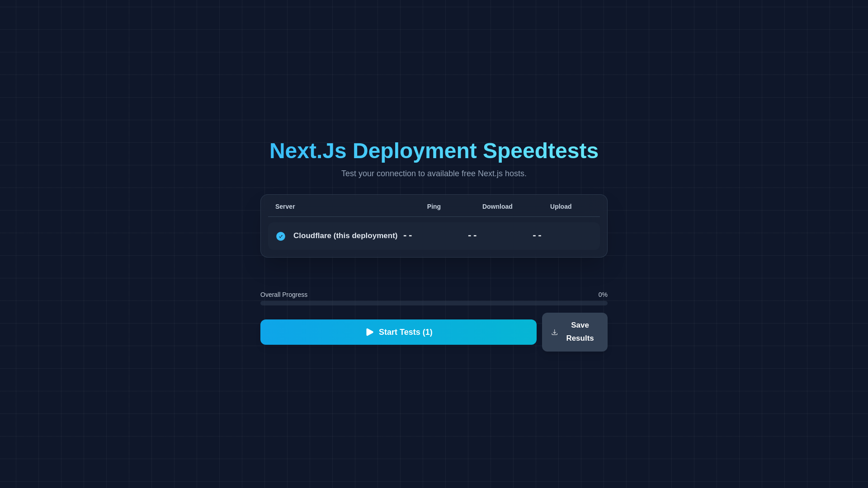Click the play icon in Start Tests
868x488 pixels.
370,332
